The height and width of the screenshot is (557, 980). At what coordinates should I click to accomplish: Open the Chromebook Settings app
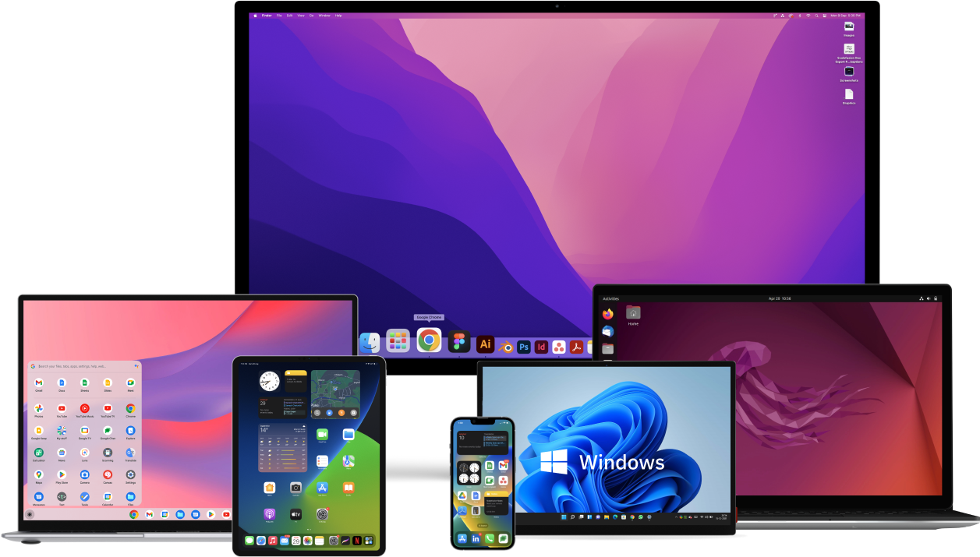tap(131, 475)
